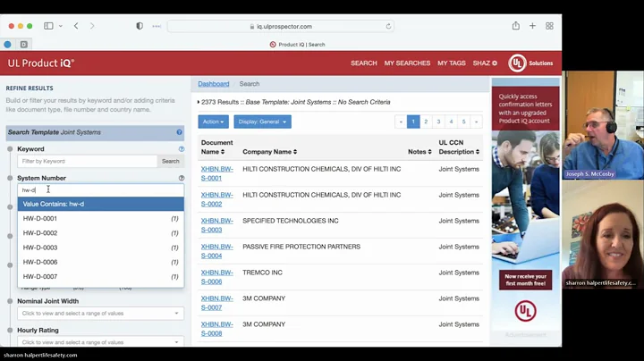The width and height of the screenshot is (644, 361).
Task: Select HW-D-0002 from suggestion list
Action: click(100, 233)
